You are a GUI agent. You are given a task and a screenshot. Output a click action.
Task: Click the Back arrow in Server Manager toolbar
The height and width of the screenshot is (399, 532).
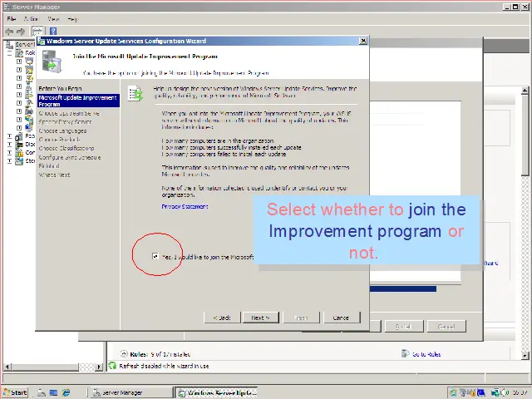coord(8,32)
